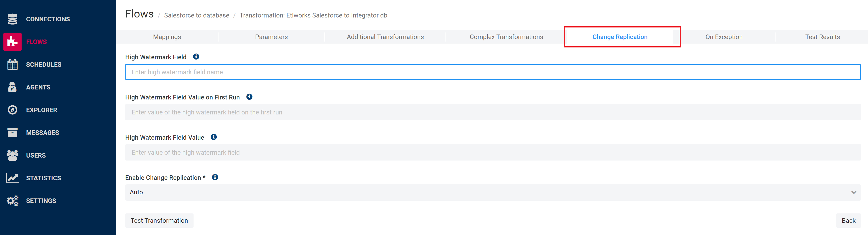Show info for High Watermark Field Value

point(214,137)
